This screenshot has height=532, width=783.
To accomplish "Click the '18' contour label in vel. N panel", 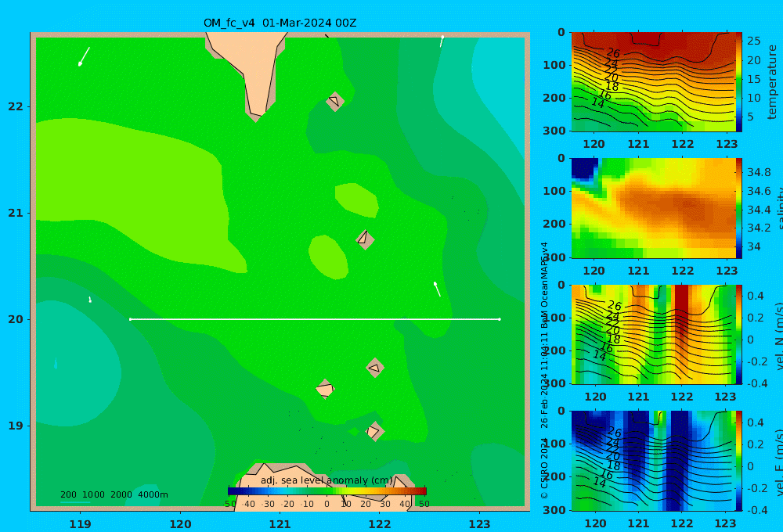I will 613,340.
